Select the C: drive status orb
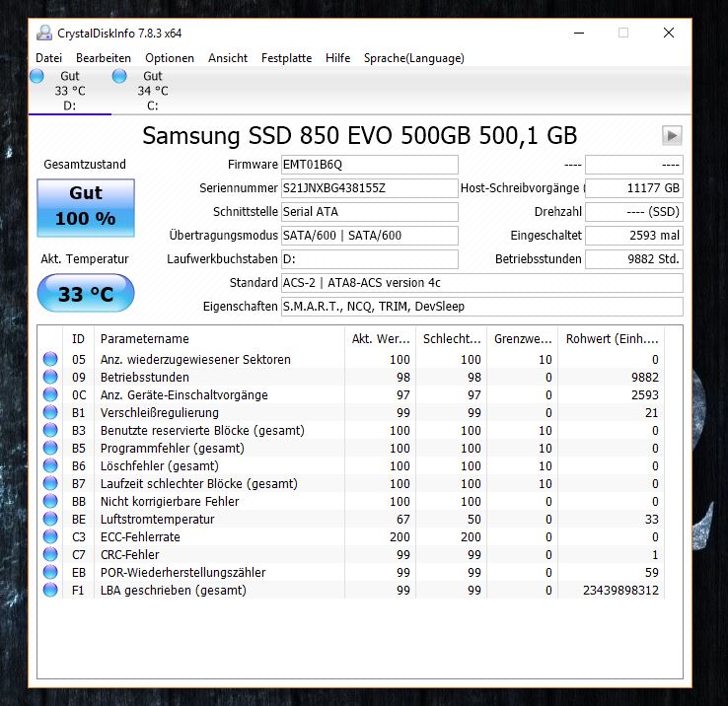Viewport: 728px width, 706px height. [119, 76]
